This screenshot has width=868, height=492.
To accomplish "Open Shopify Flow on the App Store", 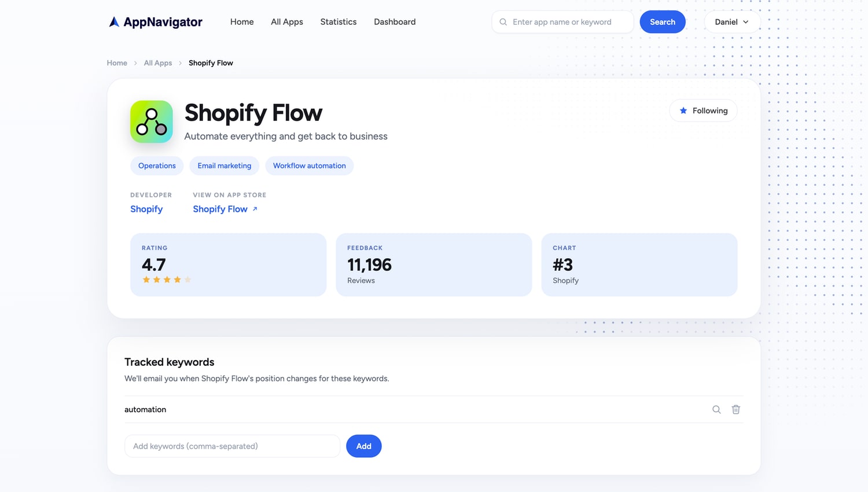I will (220, 209).
